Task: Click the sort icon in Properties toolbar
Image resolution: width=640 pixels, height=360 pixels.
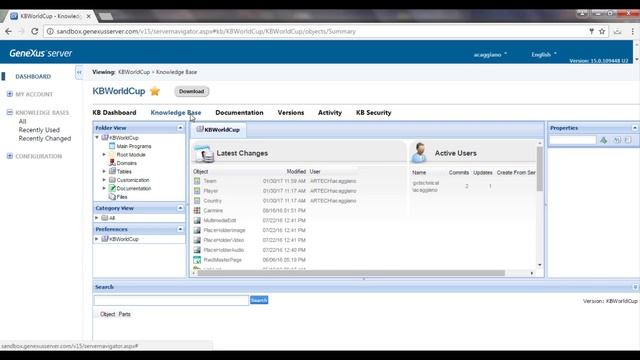Action: tap(617, 140)
